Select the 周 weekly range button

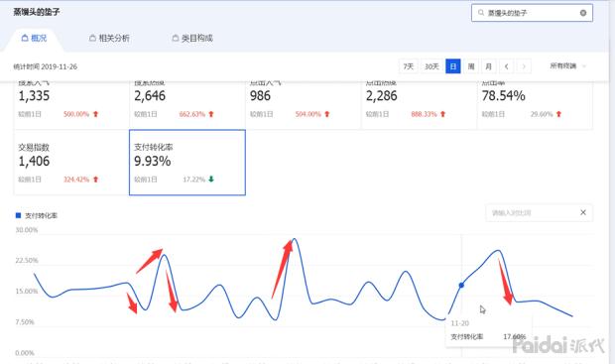tap(471, 66)
